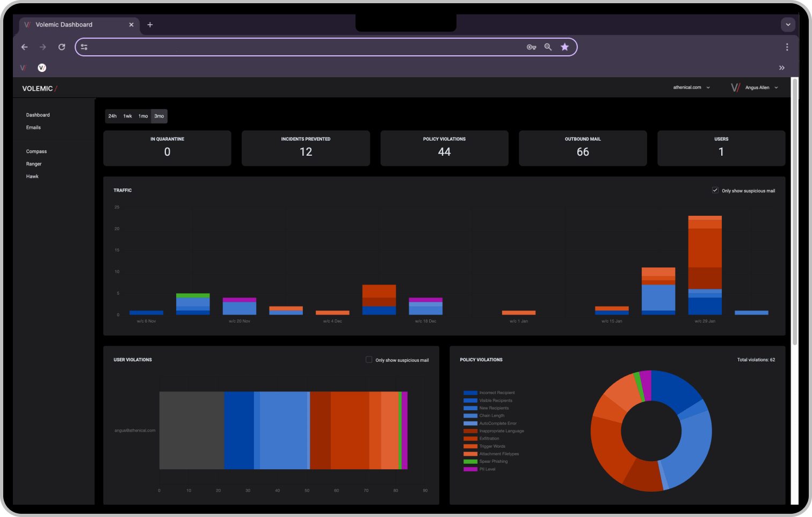Open Hawk in the sidebar
This screenshot has width=812, height=517.
[32, 176]
